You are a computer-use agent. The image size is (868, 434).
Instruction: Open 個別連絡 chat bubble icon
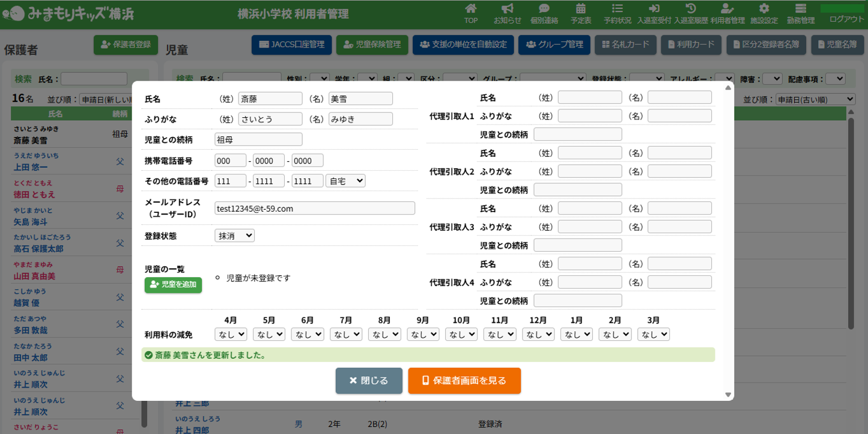[544, 9]
